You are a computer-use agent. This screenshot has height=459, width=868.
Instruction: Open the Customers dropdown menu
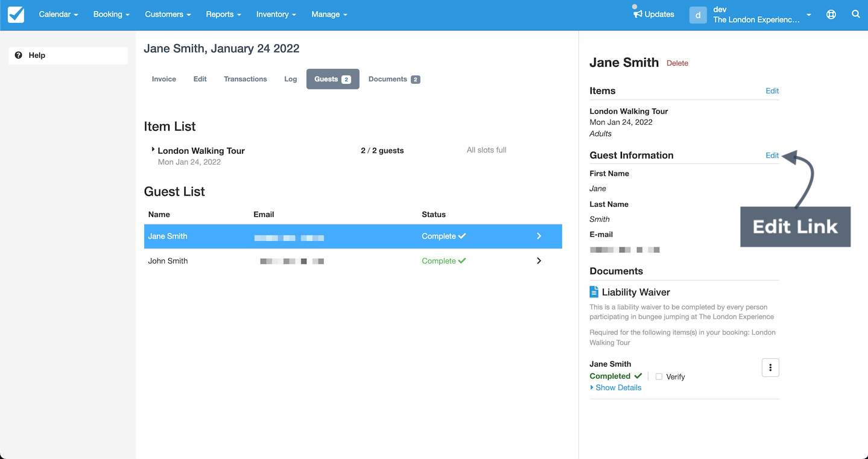tap(168, 14)
